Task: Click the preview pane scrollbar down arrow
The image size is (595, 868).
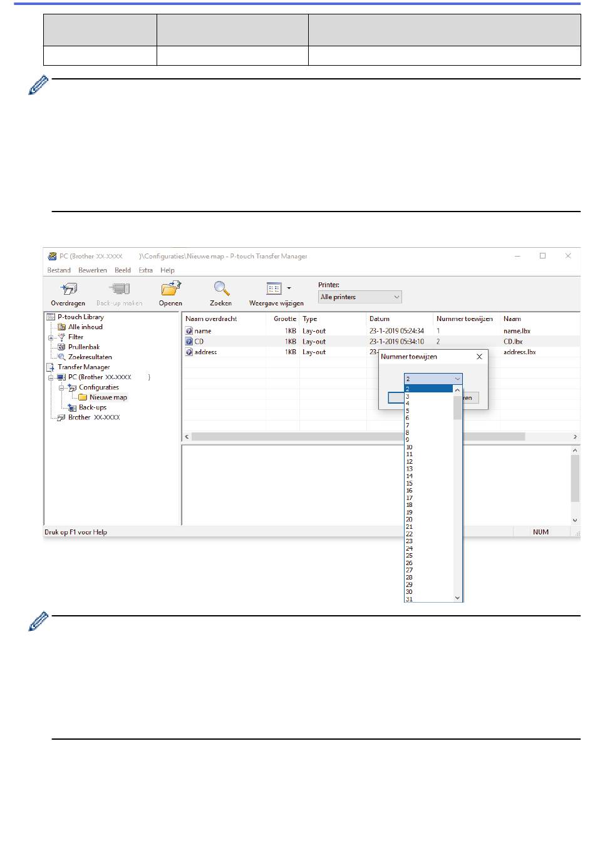Action: point(575,520)
